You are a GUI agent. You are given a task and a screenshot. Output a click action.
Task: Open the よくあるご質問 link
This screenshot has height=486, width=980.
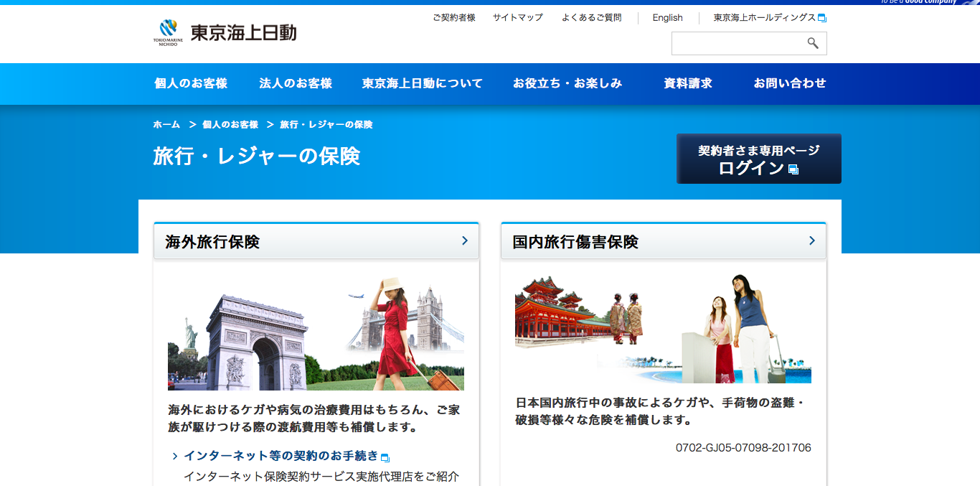click(592, 18)
